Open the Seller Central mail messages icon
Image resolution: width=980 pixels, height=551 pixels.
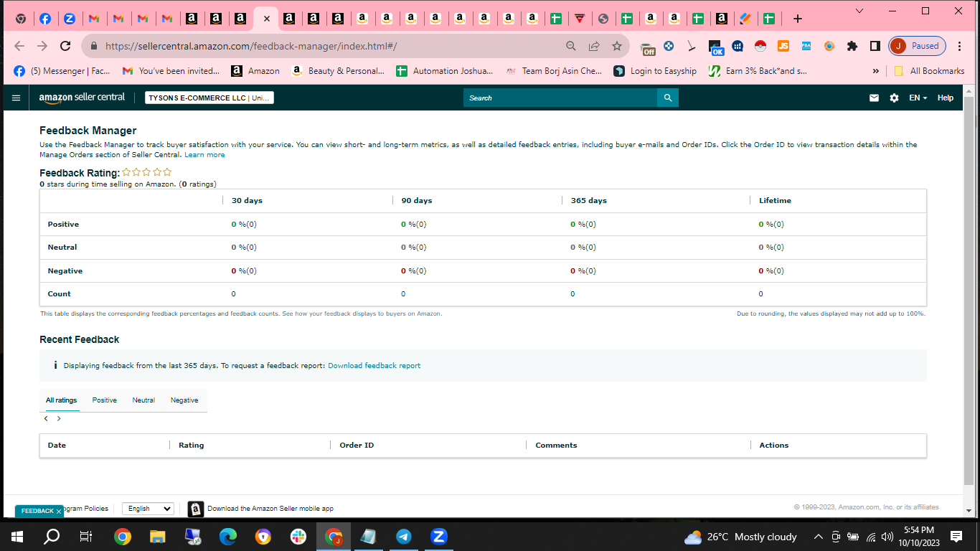874,98
